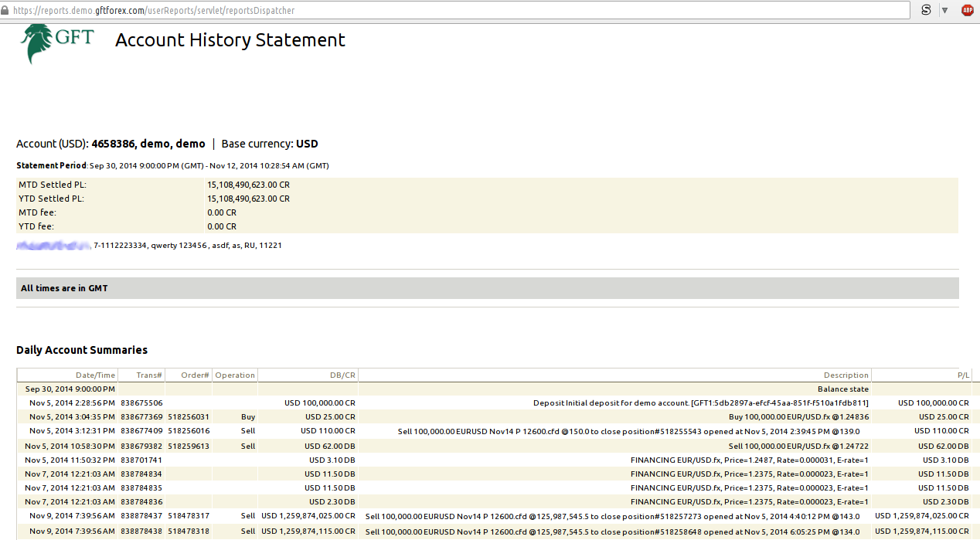This screenshot has height=540, width=980.
Task: Click transaction number 838784836
Action: [141, 501]
